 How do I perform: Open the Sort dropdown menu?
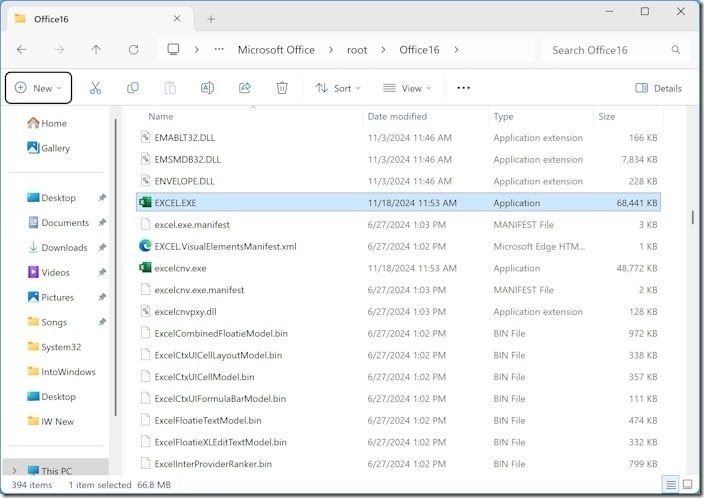pyautogui.click(x=338, y=88)
